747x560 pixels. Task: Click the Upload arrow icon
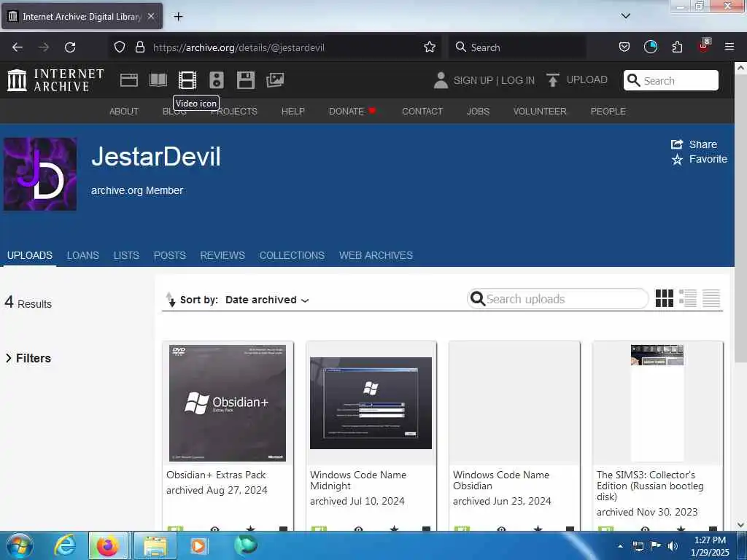tap(553, 80)
